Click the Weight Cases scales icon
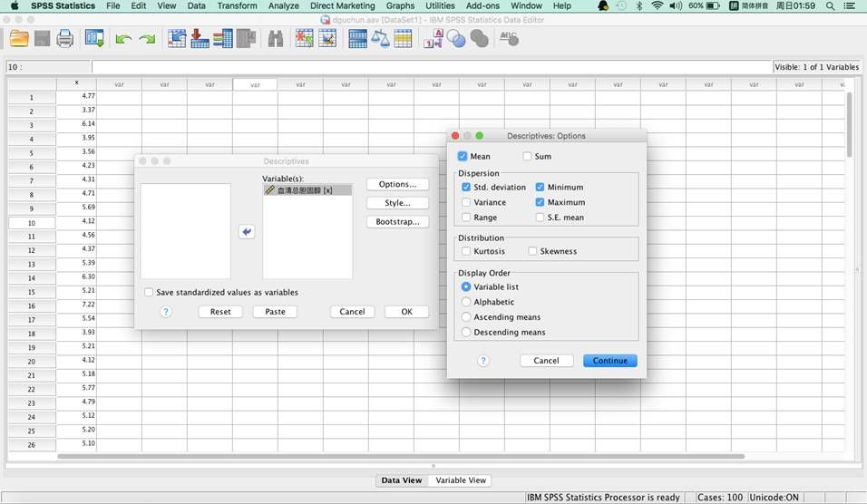 (x=380, y=39)
